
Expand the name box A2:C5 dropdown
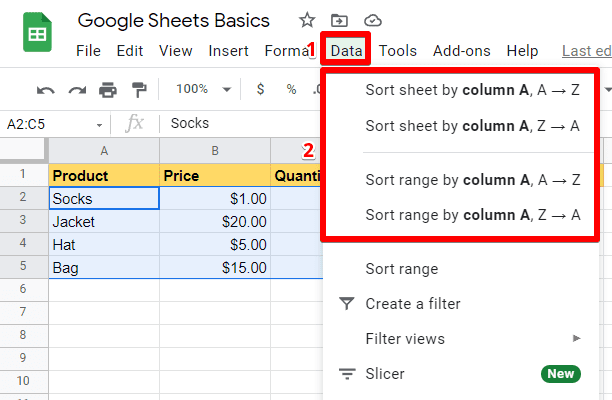pos(99,124)
